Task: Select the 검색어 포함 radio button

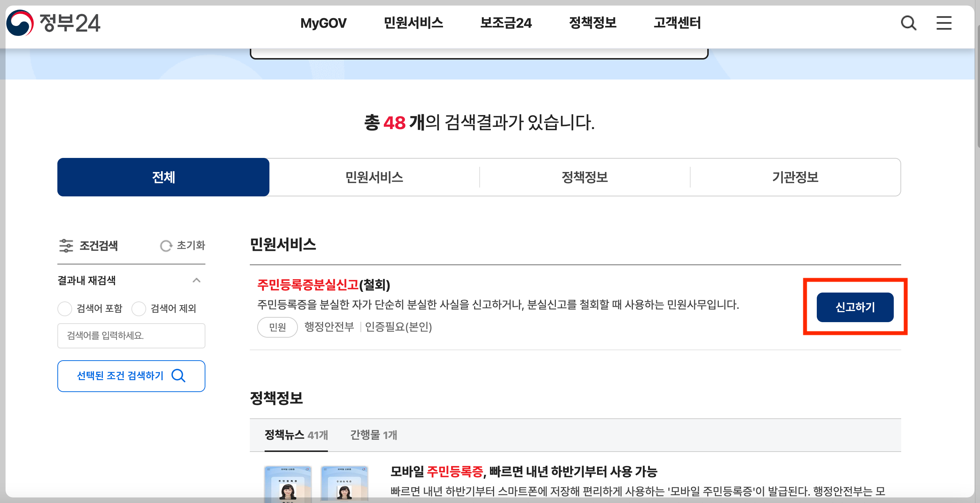Action: (x=65, y=309)
